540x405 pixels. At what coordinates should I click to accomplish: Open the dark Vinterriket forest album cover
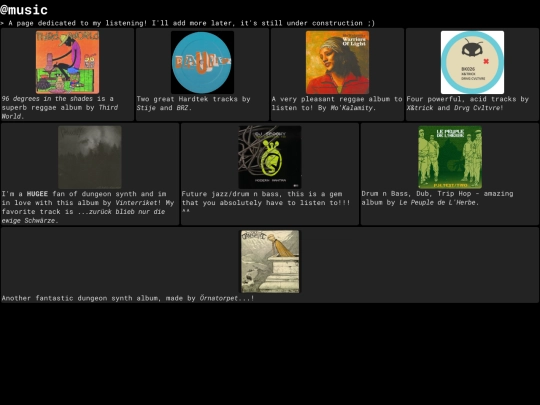(90, 157)
